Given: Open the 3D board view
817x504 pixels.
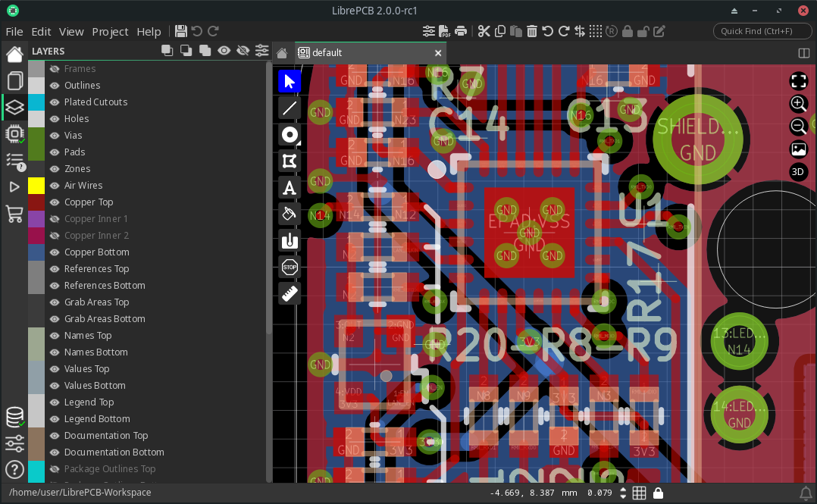Looking at the screenshot, I should 798,171.
